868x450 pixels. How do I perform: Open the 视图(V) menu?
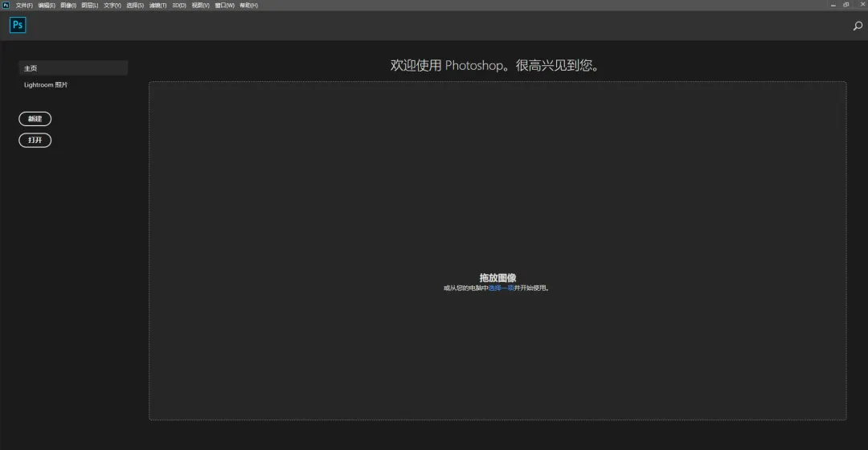(x=200, y=5)
